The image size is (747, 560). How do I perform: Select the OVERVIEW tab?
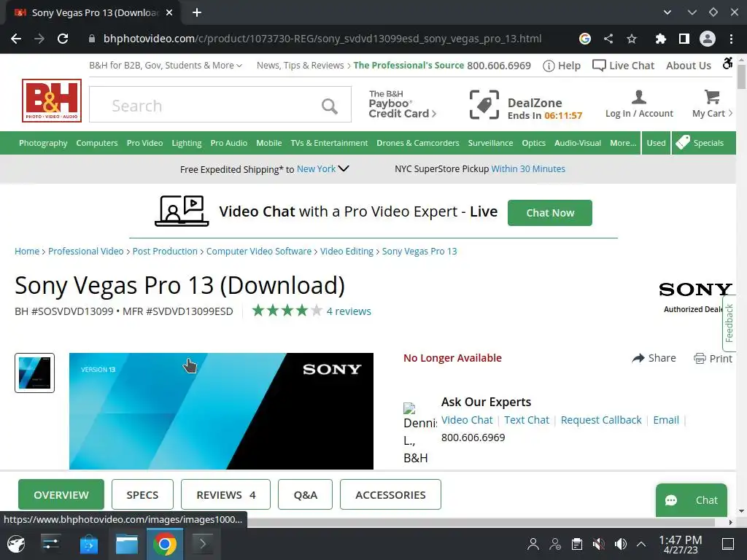click(61, 495)
